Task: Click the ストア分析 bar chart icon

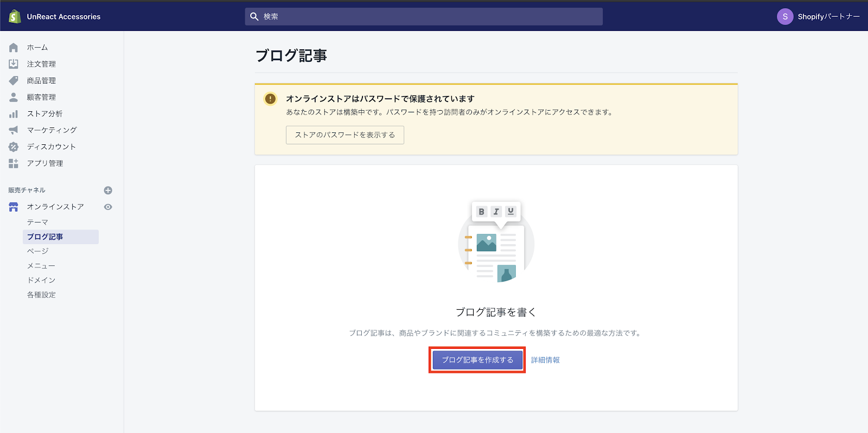Action: click(x=14, y=114)
